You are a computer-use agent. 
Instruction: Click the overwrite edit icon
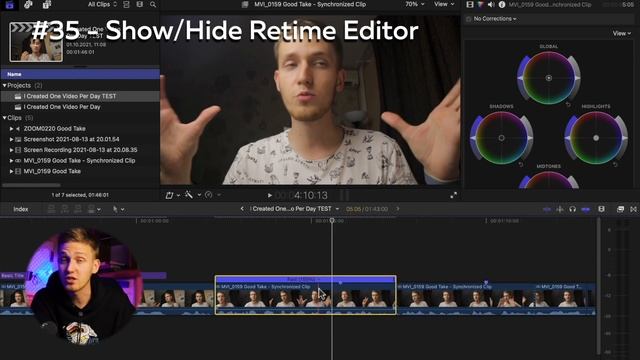[91, 209]
